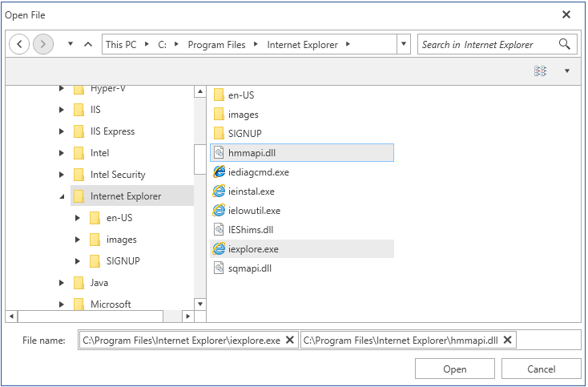Expand the Java tree node
This screenshot has width=588, height=387.
62,283
